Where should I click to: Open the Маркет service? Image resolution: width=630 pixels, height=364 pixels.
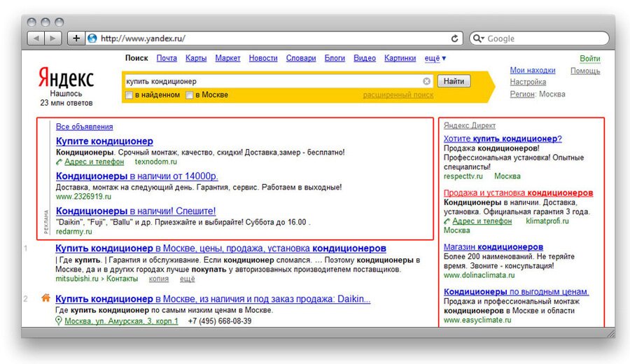coord(227,58)
